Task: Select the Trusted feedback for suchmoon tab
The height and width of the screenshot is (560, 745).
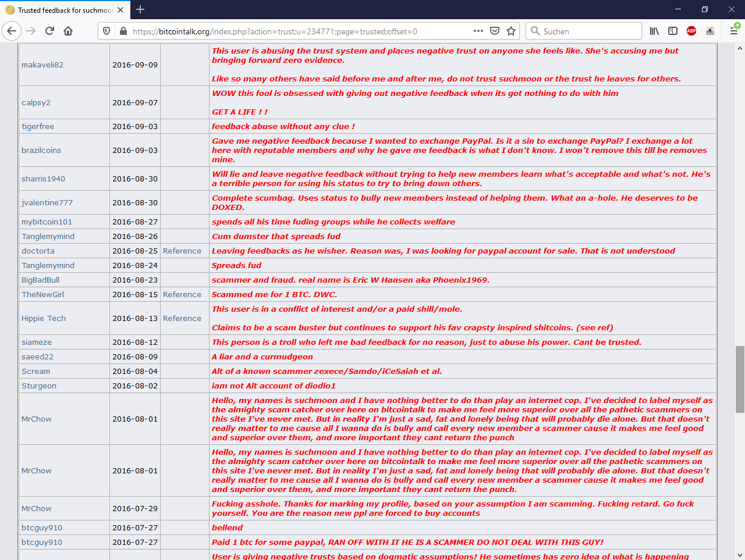Action: pyautogui.click(x=65, y=10)
